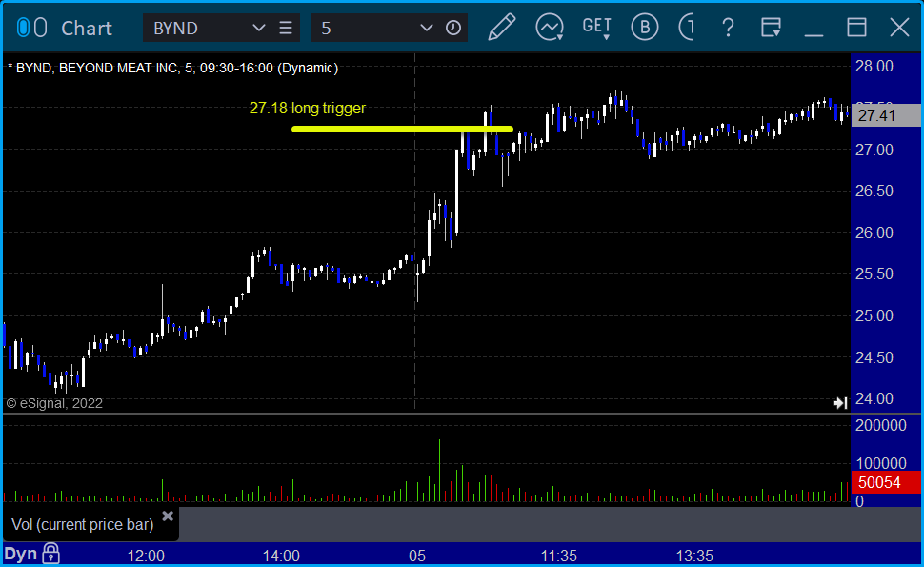Open the BYND symbol dropdown arrow

259,28
